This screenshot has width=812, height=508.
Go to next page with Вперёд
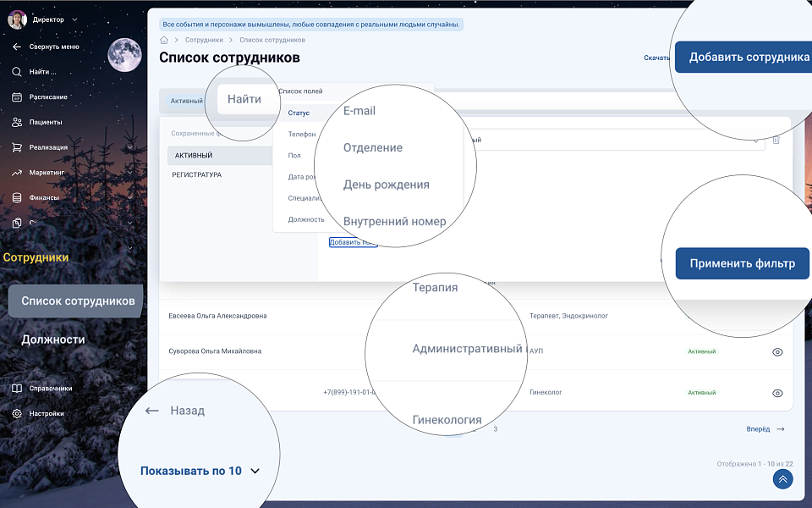tap(765, 429)
